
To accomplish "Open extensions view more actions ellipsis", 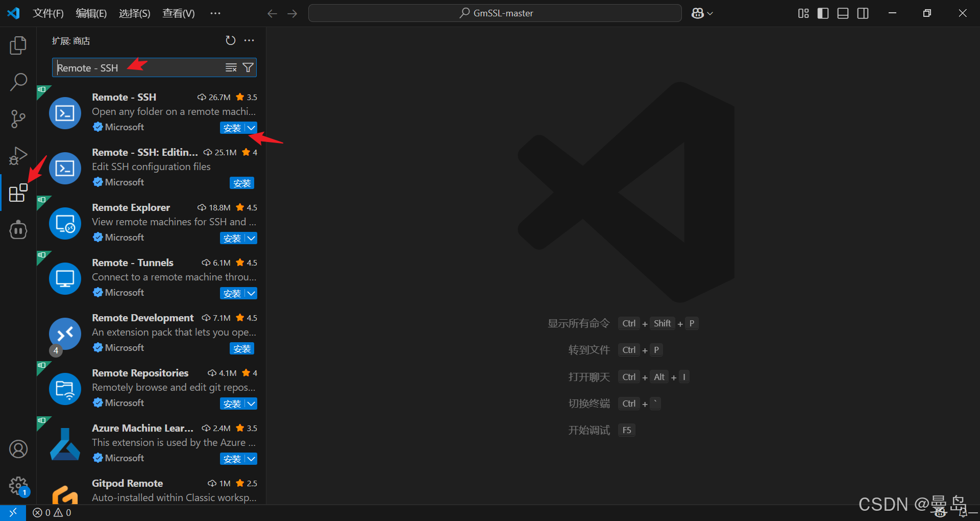I will [x=249, y=40].
